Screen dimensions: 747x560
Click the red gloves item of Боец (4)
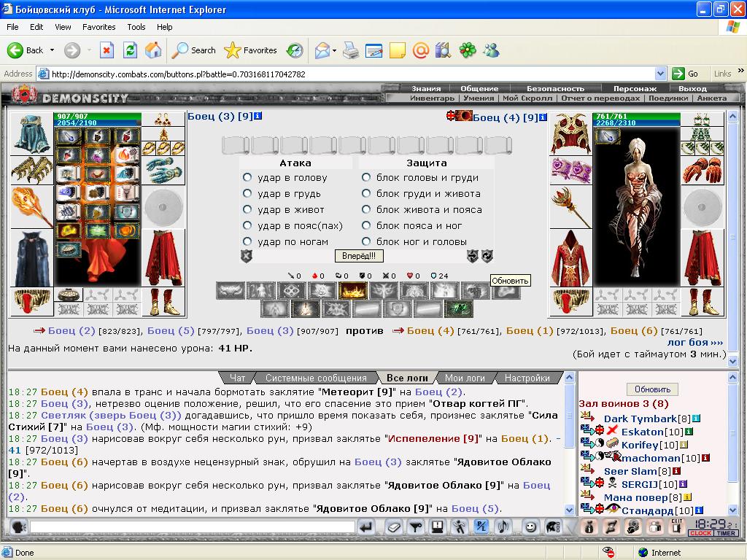(703, 171)
